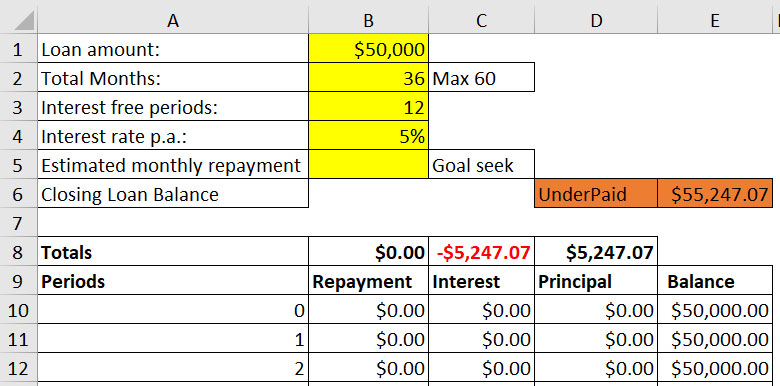Select row 3 header
The width and height of the screenshot is (780, 386).
(x=18, y=106)
